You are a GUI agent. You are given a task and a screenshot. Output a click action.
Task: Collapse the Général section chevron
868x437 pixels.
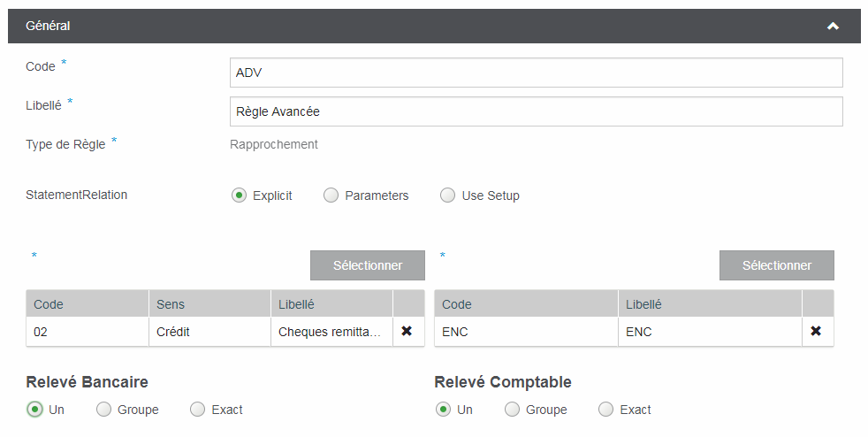click(x=832, y=27)
